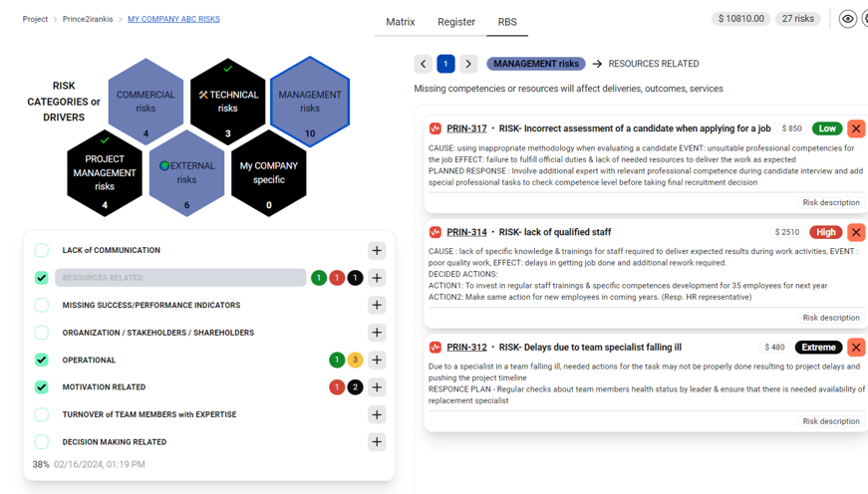
Task: Click the red X button on PRIN-317
Action: [856, 128]
